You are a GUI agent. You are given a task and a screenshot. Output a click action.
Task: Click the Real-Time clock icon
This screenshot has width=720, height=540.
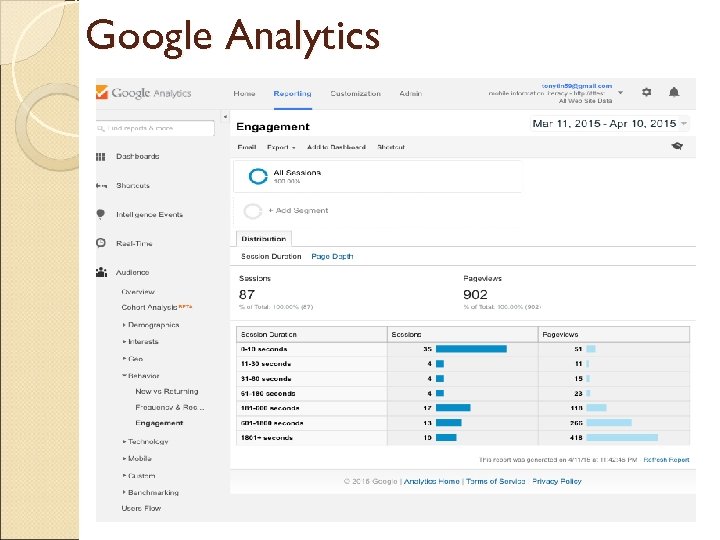(x=101, y=243)
